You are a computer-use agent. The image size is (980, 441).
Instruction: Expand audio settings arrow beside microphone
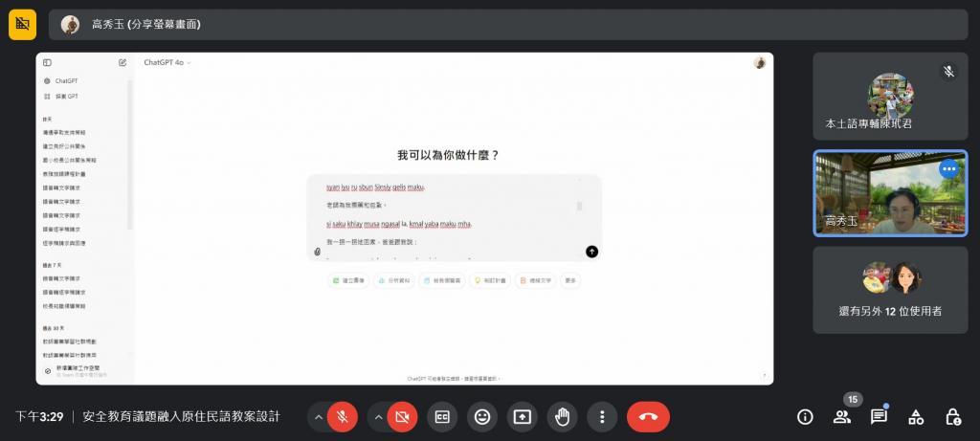[318, 417]
